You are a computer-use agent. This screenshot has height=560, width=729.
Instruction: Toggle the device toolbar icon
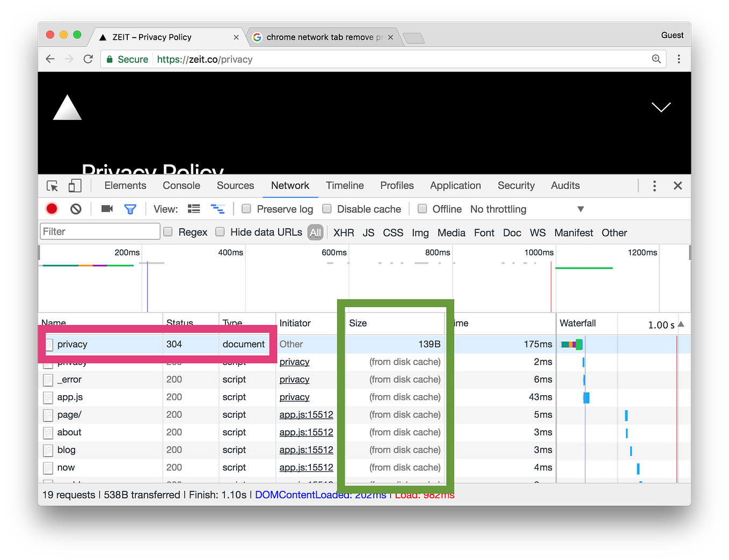[x=75, y=186]
